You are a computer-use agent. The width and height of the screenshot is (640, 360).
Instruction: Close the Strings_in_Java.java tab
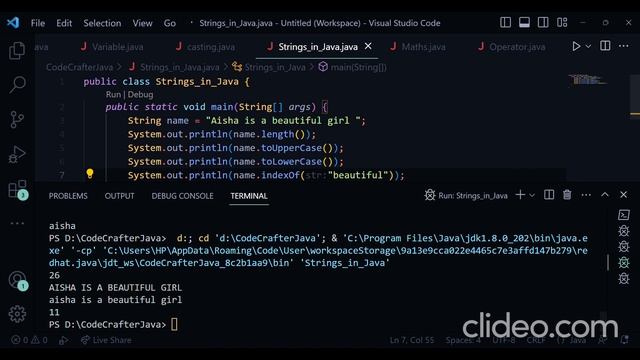368,46
